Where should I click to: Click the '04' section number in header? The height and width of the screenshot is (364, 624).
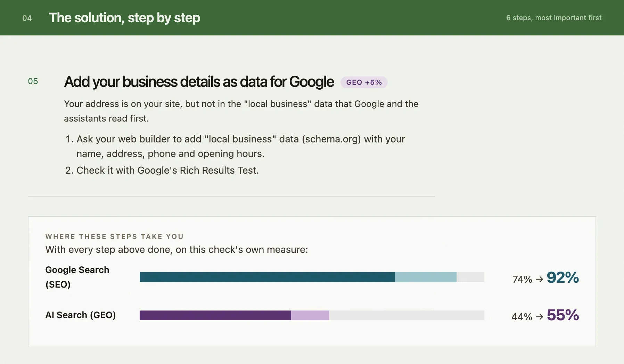[27, 18]
